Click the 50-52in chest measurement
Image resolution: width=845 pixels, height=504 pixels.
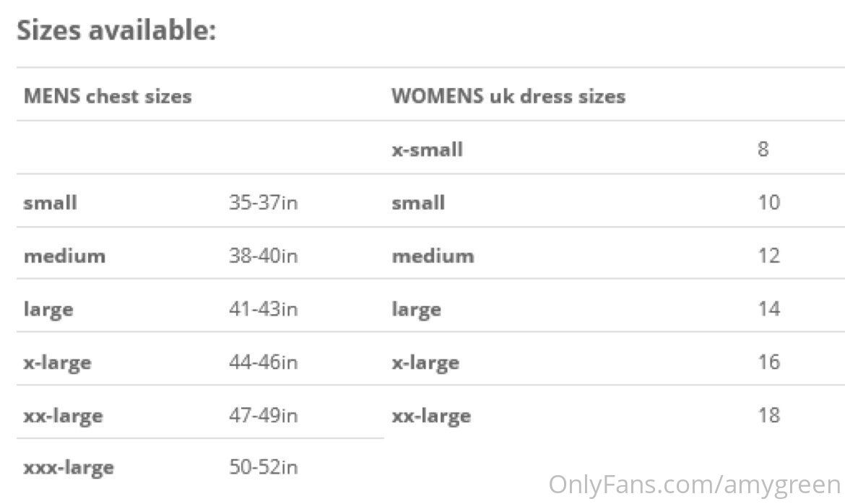tap(263, 466)
